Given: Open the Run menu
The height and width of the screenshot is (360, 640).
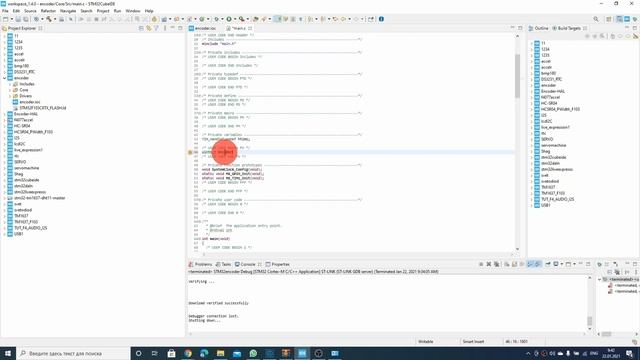Looking at the screenshot, I should coord(118,11).
